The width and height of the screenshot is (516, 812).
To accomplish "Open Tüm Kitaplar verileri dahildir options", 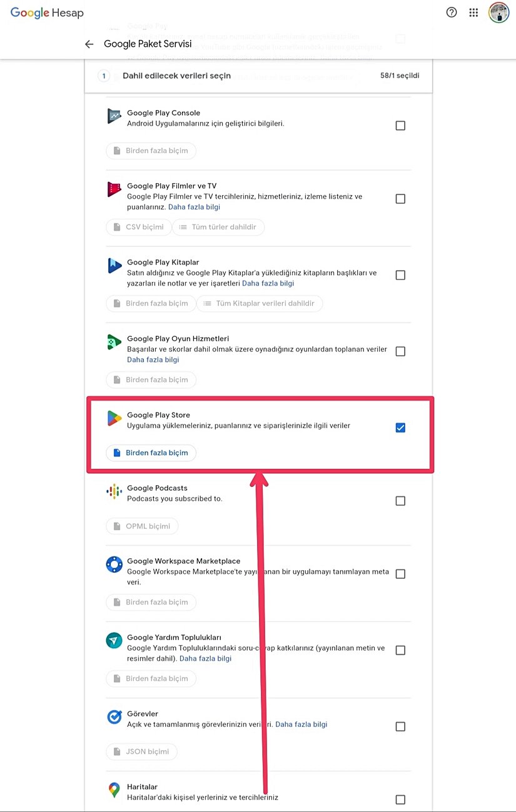I will coord(260,303).
